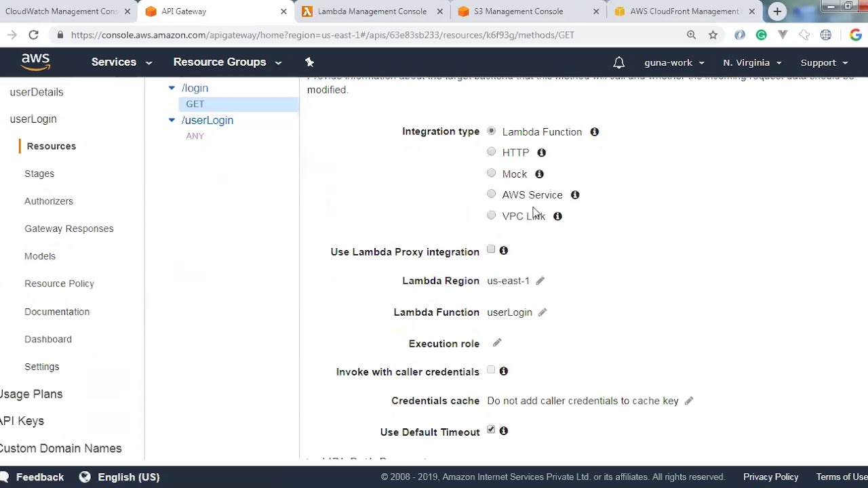The width and height of the screenshot is (868, 488).
Task: Edit the Lambda Region pencil icon
Action: (x=540, y=281)
